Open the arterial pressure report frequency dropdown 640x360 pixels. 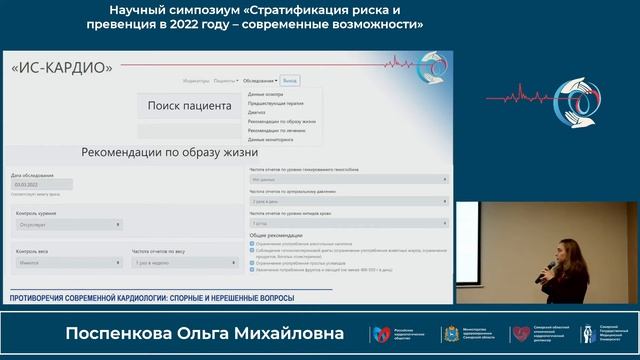point(349,202)
